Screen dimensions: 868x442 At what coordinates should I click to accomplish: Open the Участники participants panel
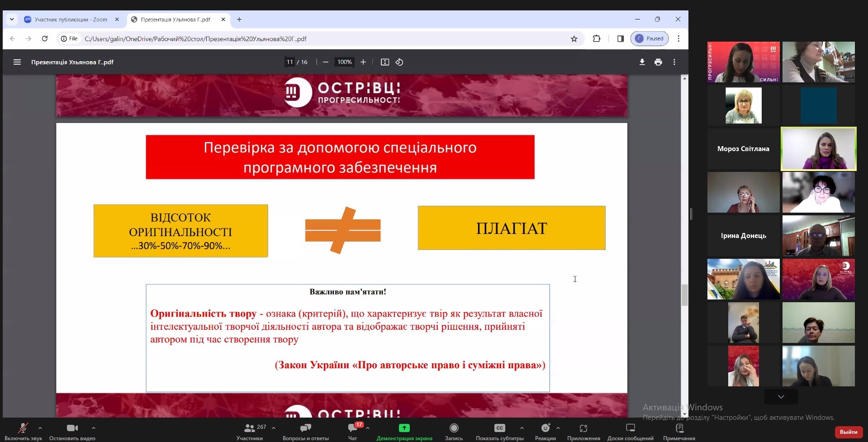[250, 432]
